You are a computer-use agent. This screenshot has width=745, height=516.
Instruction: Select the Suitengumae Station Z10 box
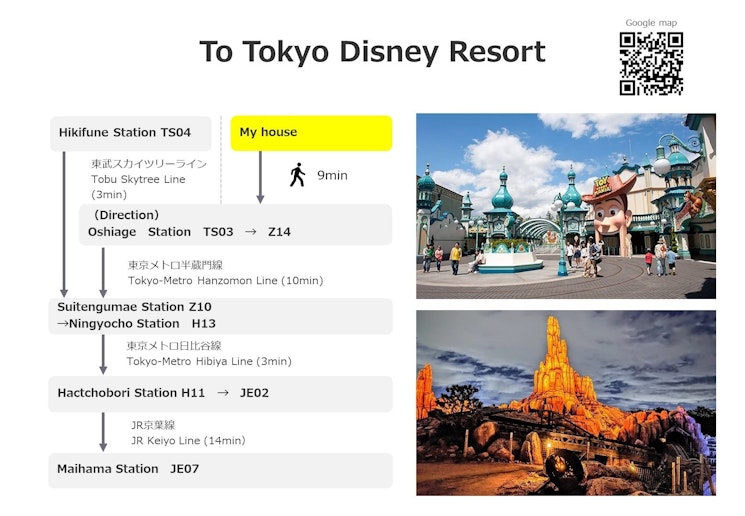coord(220,315)
